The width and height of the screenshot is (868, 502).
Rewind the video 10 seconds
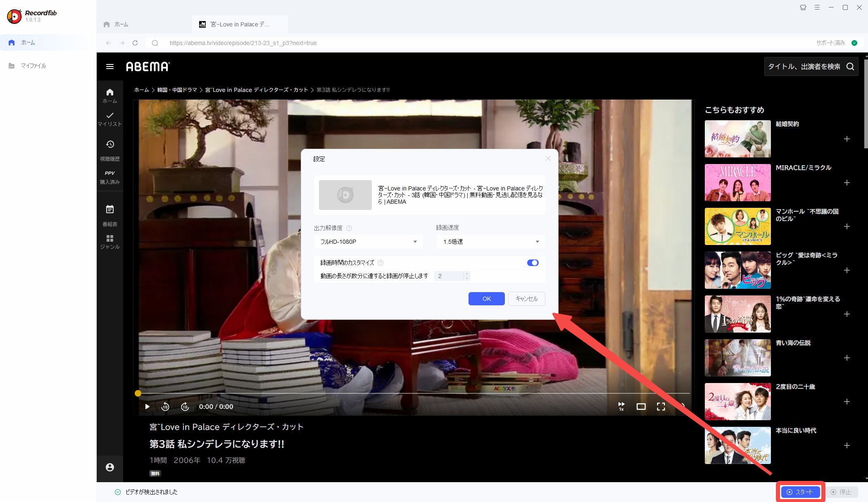165,407
